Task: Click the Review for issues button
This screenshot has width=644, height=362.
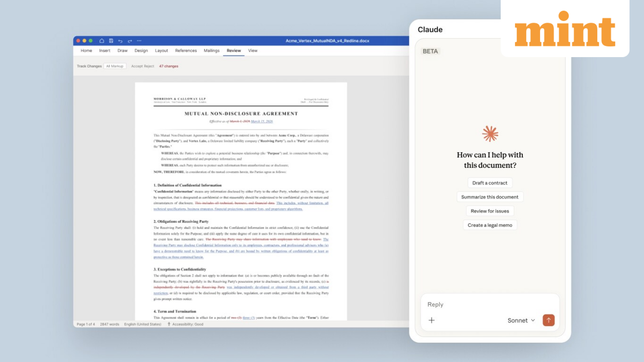Action: 489,211
